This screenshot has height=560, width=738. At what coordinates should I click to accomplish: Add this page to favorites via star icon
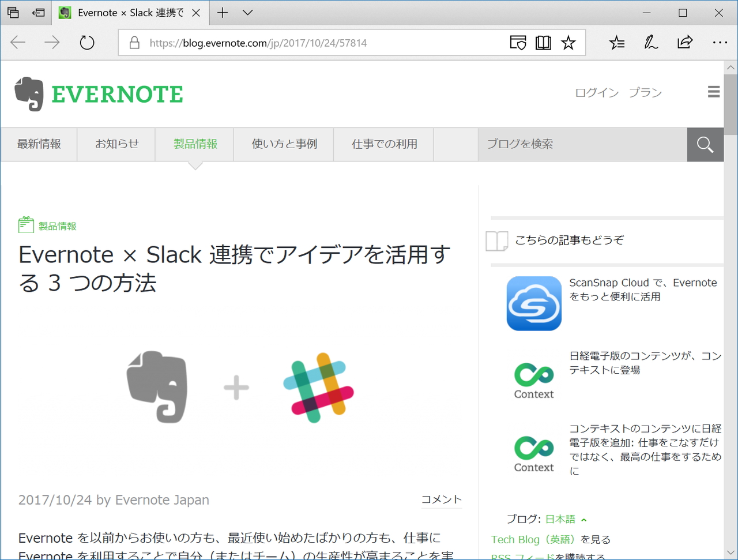point(568,42)
